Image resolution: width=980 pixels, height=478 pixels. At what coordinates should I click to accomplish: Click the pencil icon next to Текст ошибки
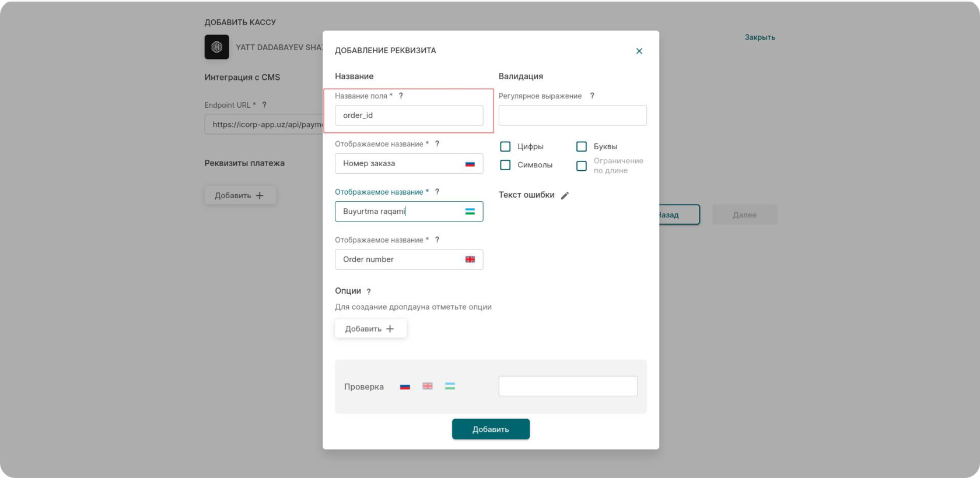(x=564, y=196)
